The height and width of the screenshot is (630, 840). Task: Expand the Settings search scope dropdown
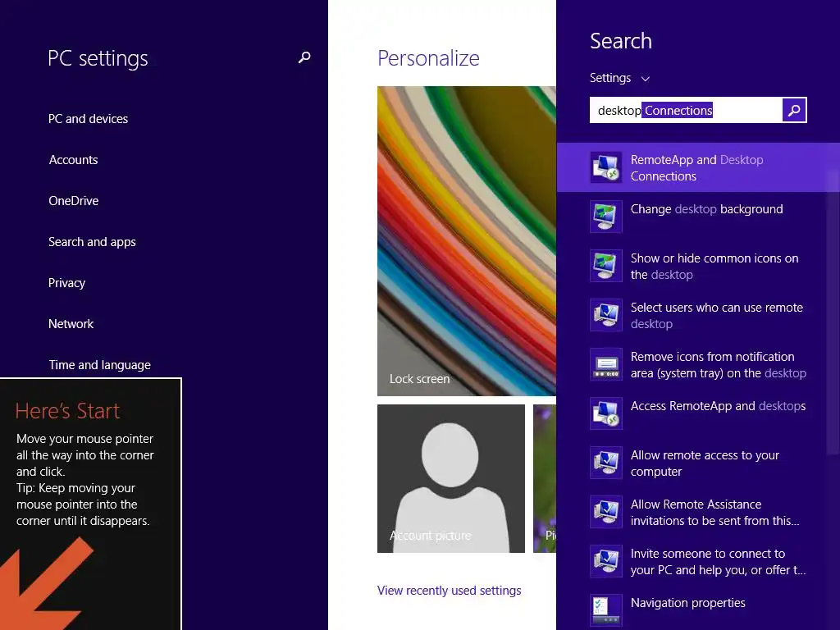click(x=620, y=78)
